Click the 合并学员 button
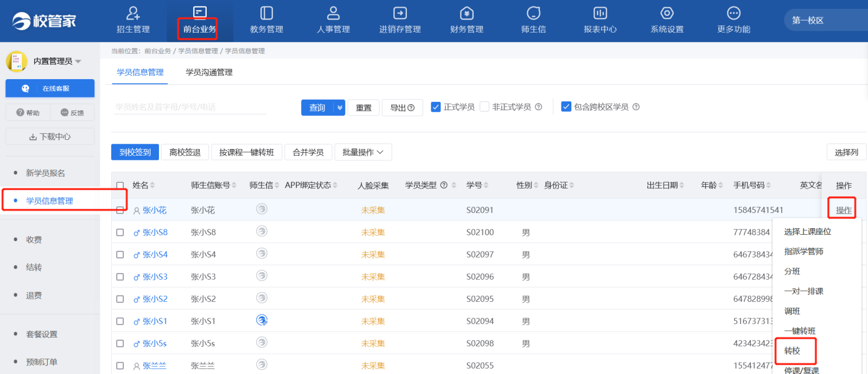The width and height of the screenshot is (868, 374). coord(308,152)
